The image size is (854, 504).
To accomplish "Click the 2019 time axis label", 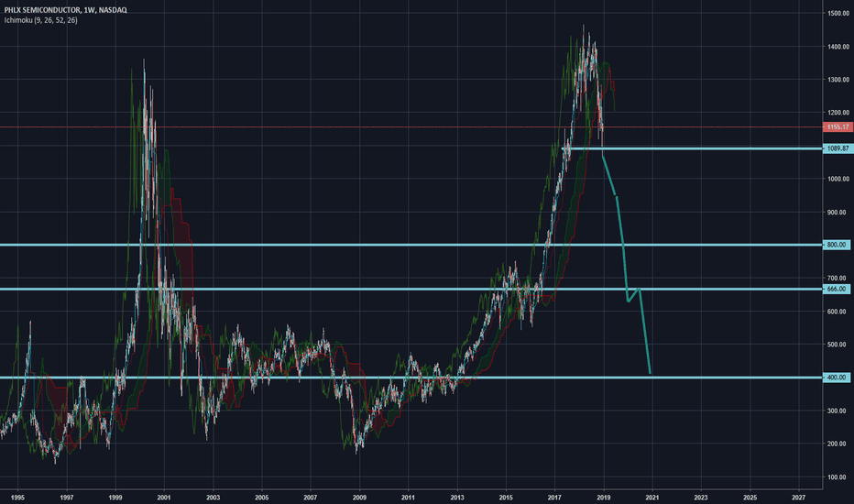I will point(604,498).
